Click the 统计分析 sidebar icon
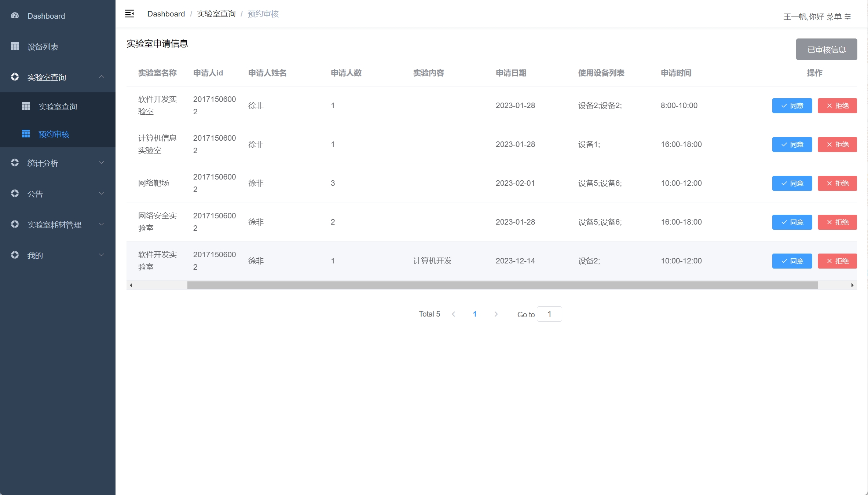868x495 pixels. (15, 163)
